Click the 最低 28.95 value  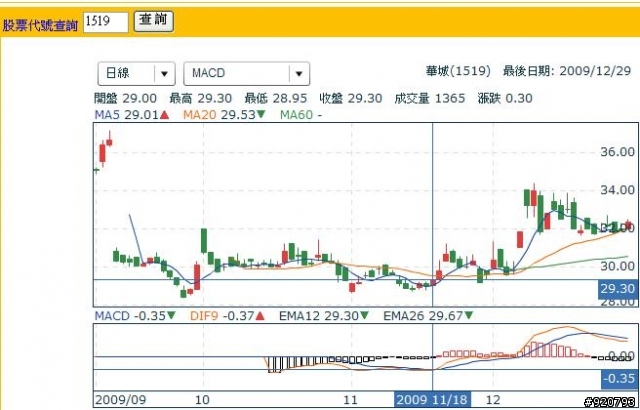(276, 98)
